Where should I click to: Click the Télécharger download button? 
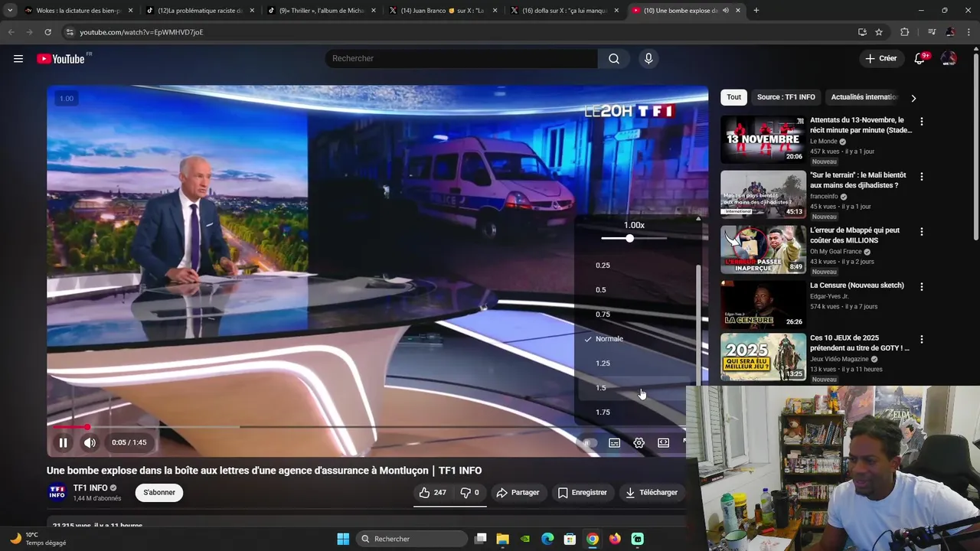(652, 493)
